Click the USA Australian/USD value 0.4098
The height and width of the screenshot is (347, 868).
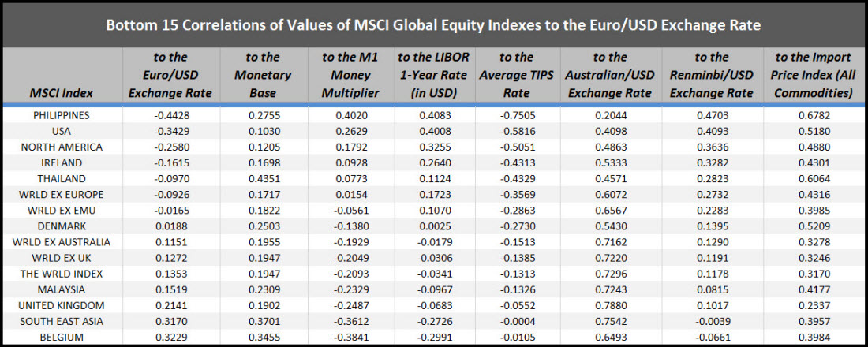pyautogui.click(x=610, y=131)
